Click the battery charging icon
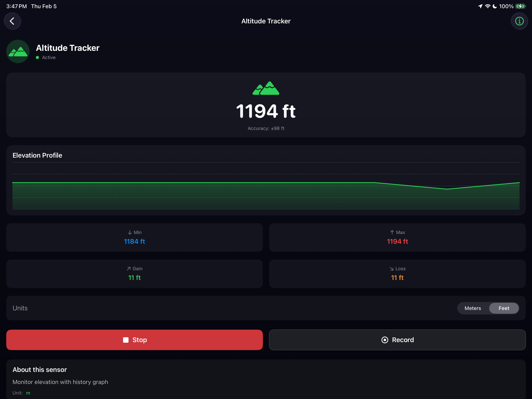 point(521,6)
